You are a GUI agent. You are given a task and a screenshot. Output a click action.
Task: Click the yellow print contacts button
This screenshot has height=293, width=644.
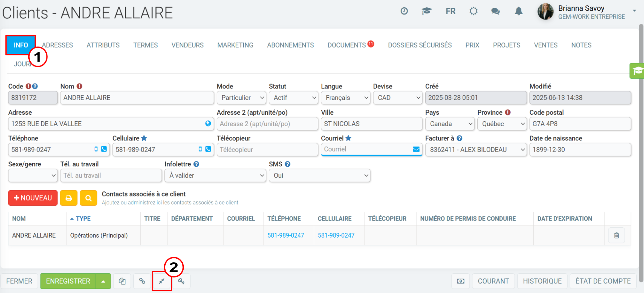68,198
